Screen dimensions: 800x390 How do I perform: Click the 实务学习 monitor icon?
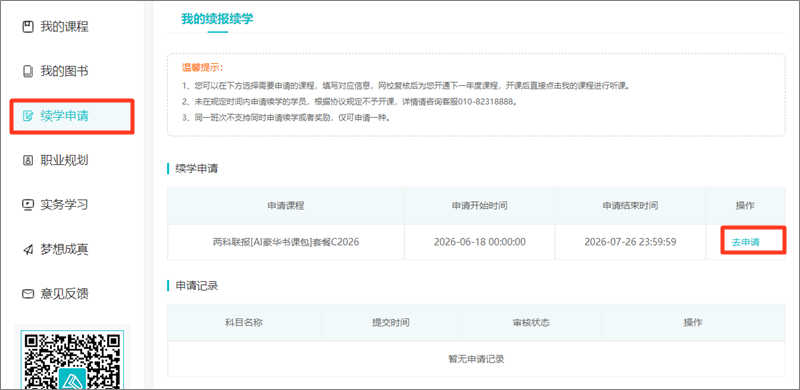click(x=28, y=205)
